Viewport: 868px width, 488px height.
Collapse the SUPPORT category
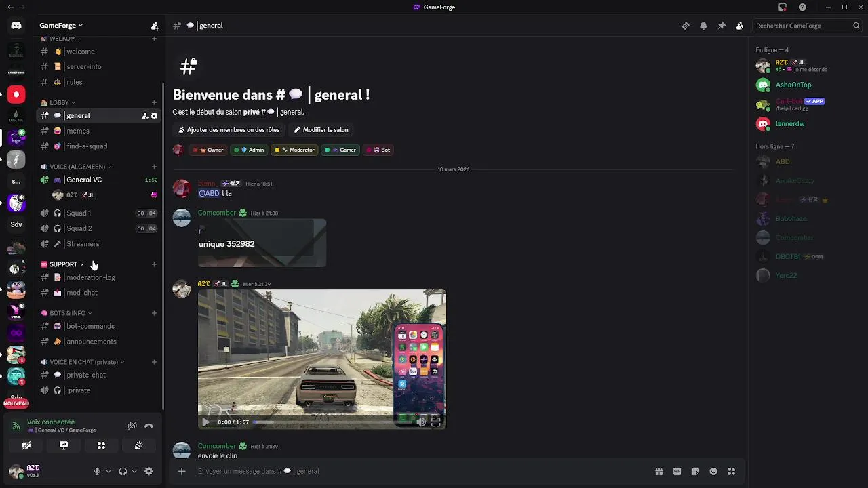click(x=62, y=264)
